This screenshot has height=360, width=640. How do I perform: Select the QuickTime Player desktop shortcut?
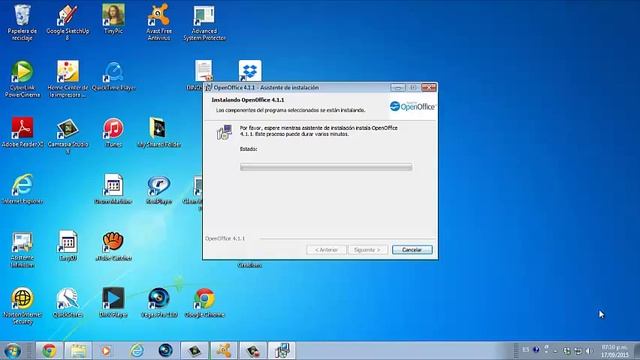[x=113, y=76]
